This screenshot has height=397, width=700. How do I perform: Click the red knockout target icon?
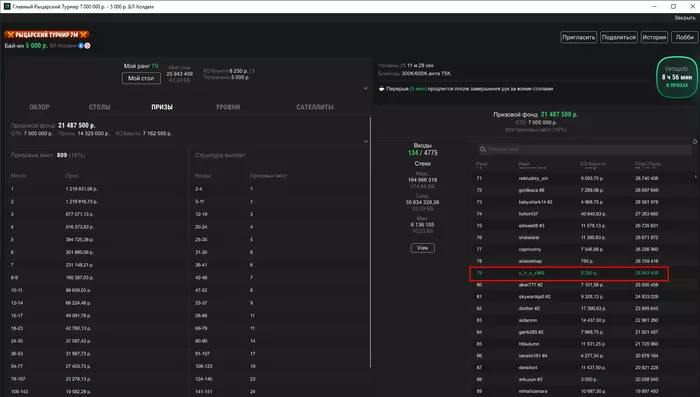click(88, 46)
